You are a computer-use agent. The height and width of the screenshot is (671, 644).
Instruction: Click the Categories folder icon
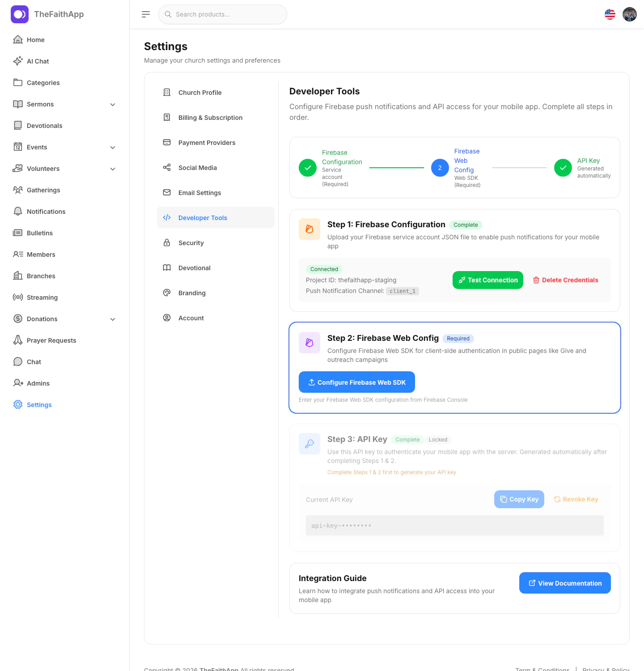[x=18, y=82]
